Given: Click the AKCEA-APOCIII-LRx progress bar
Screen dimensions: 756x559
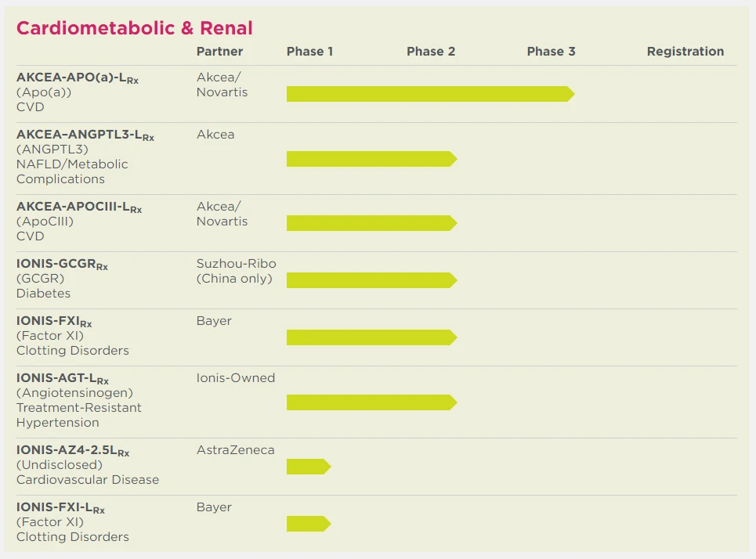Looking at the screenshot, I should pyautogui.click(x=371, y=223).
